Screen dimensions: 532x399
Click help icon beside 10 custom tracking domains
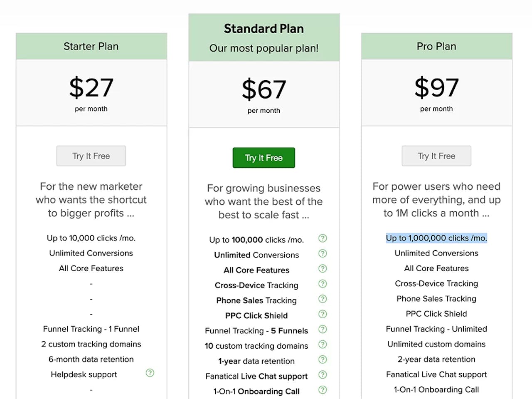coord(323,344)
